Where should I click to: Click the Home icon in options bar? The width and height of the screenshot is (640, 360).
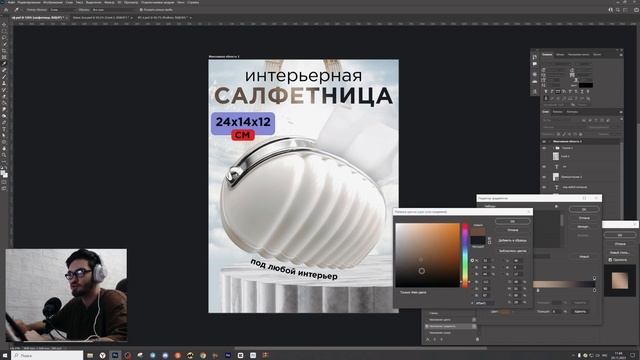click(x=6, y=9)
